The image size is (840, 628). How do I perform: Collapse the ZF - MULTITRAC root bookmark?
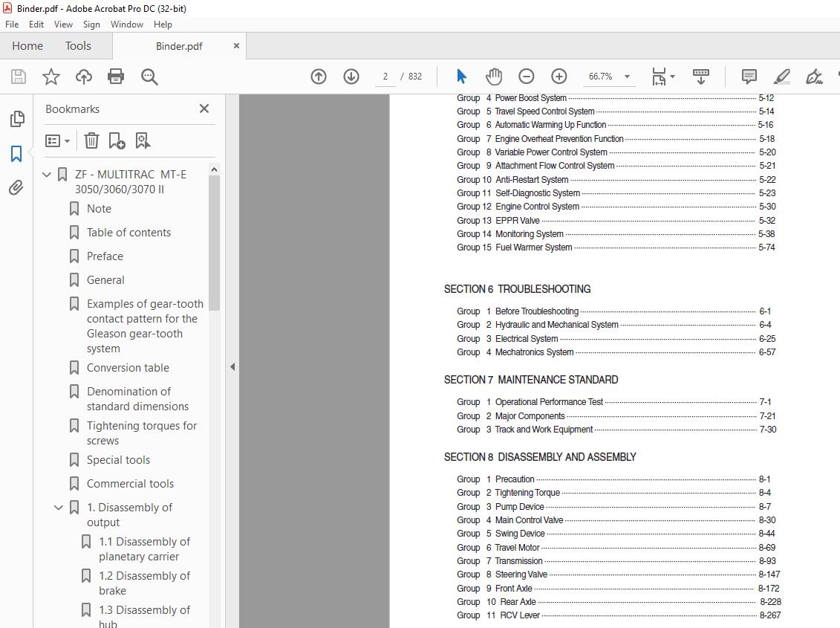pos(47,175)
